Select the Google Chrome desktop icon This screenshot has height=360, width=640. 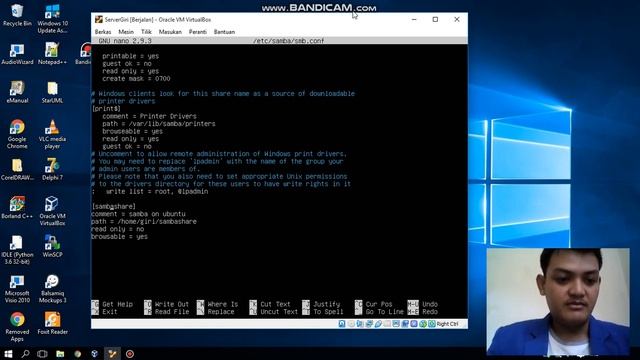(17, 134)
